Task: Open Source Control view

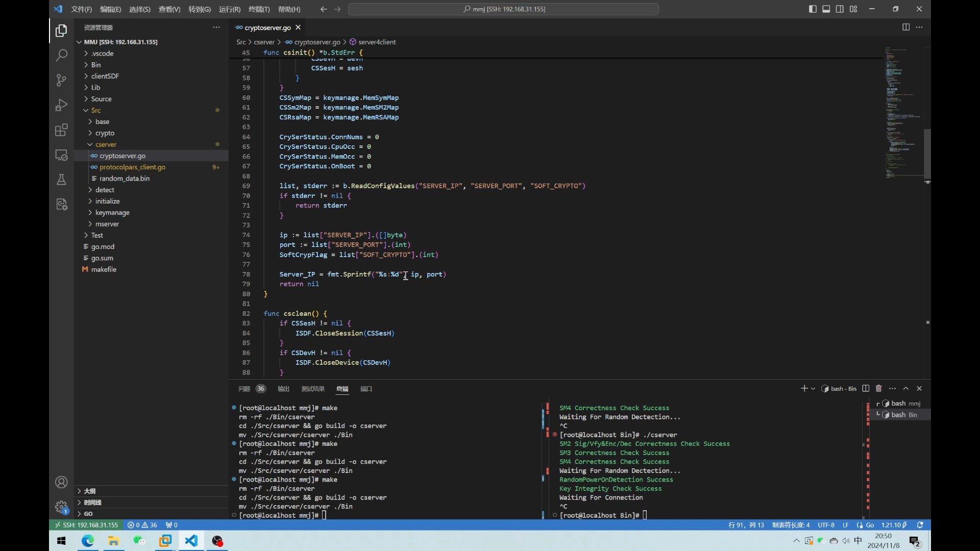Action: pos(61,80)
